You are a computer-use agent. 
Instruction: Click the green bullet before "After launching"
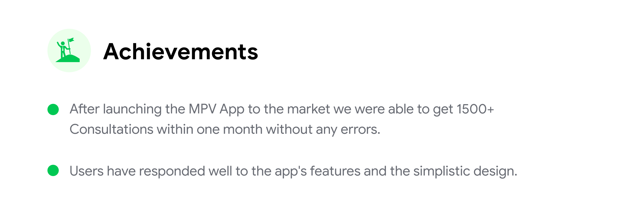(53, 109)
